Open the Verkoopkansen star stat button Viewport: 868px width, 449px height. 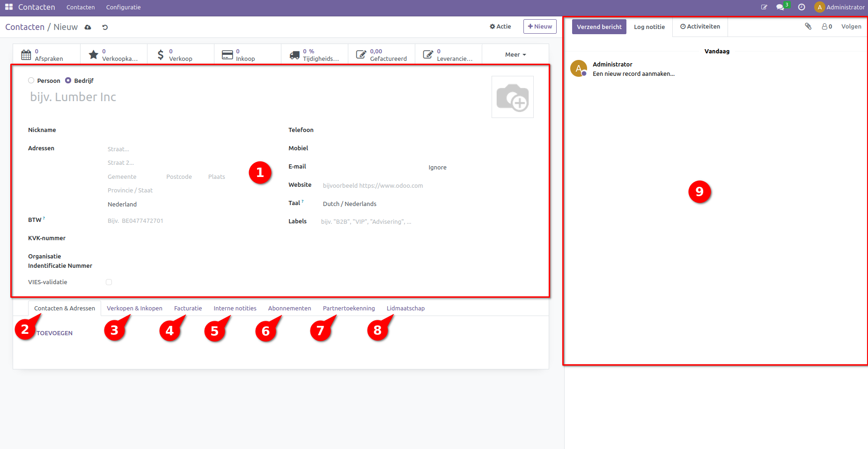coord(114,55)
